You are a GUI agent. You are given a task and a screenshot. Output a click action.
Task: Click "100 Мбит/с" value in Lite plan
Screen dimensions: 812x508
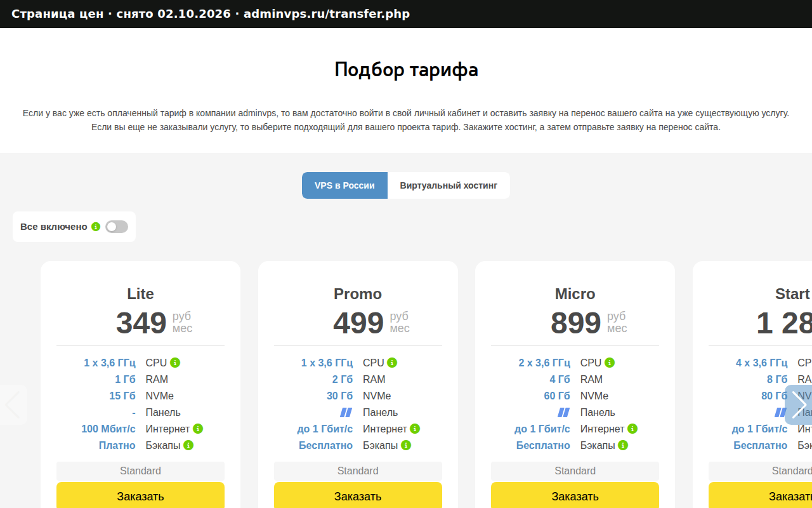click(x=108, y=429)
